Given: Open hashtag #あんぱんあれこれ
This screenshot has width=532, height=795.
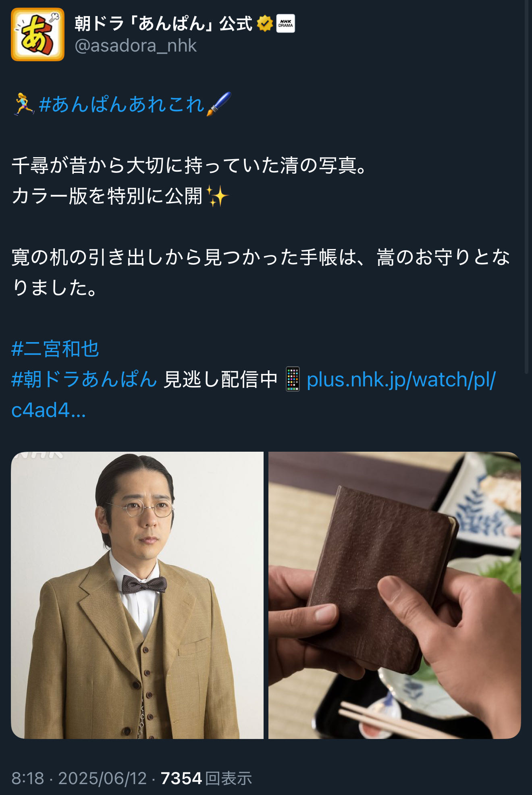Looking at the screenshot, I should (x=122, y=104).
